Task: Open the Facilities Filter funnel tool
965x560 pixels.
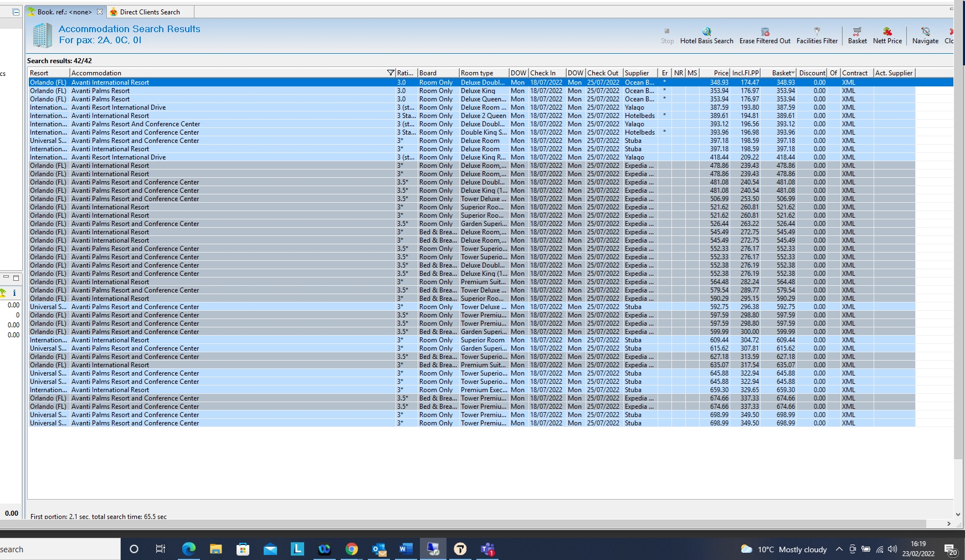Action: click(817, 35)
